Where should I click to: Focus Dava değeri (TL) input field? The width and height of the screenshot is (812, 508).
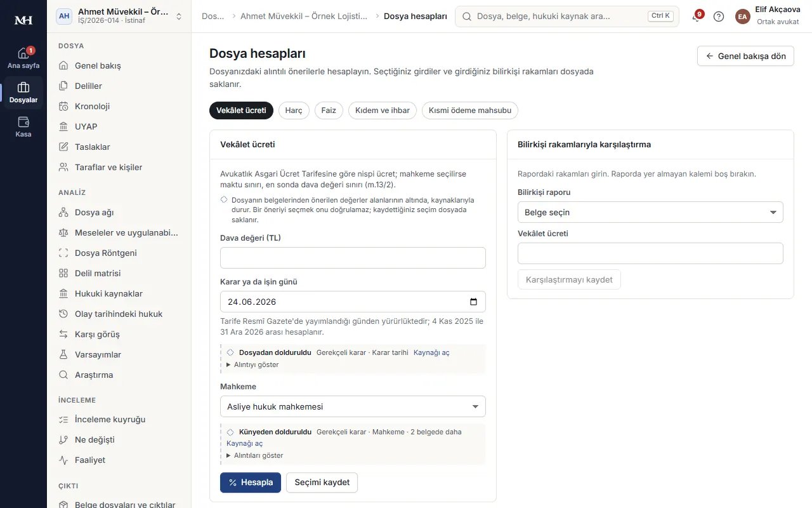353,258
